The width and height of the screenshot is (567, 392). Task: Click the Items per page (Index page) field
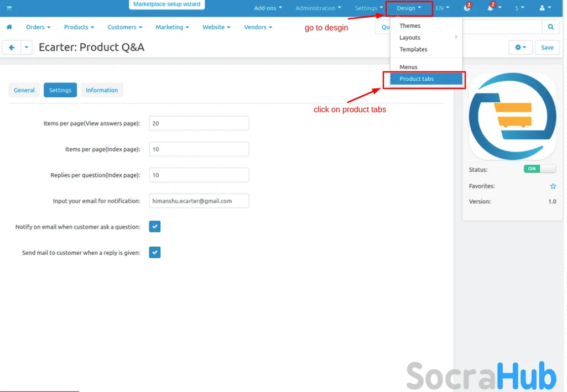199,149
